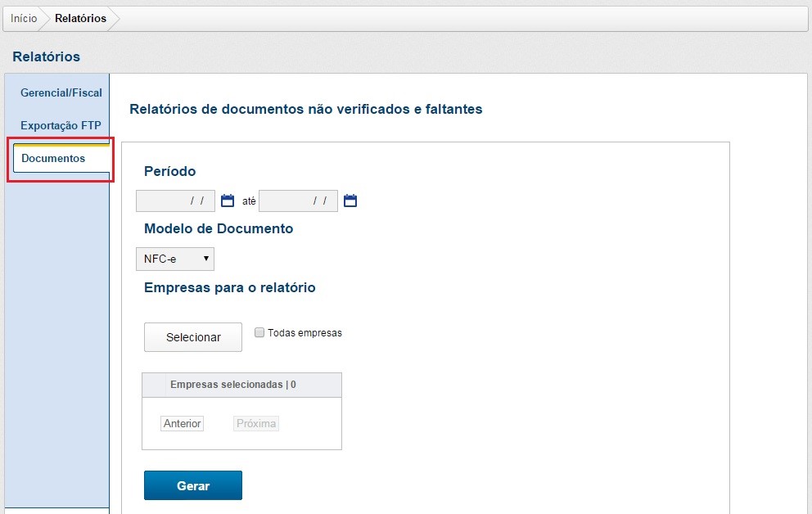Click the Relatórios breadcrumb item
Viewport: 812px width, 514px height.
80,18
